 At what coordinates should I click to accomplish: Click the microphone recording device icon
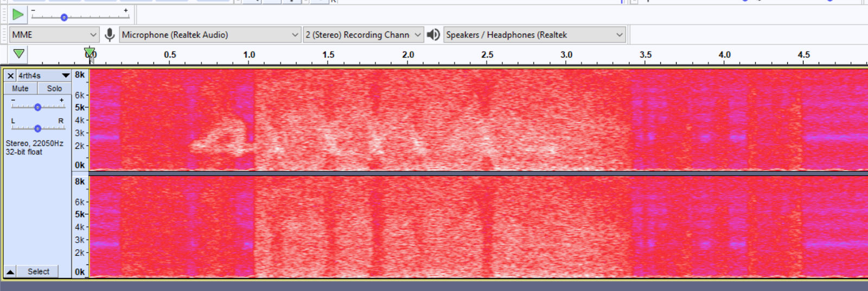click(x=110, y=35)
